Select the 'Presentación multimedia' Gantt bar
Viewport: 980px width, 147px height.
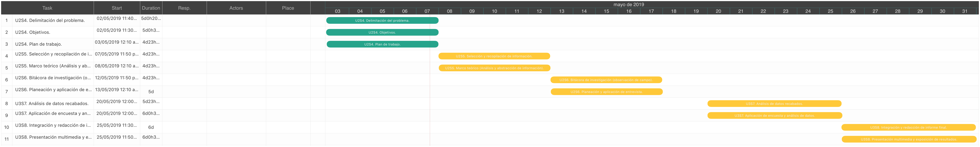[909, 139]
